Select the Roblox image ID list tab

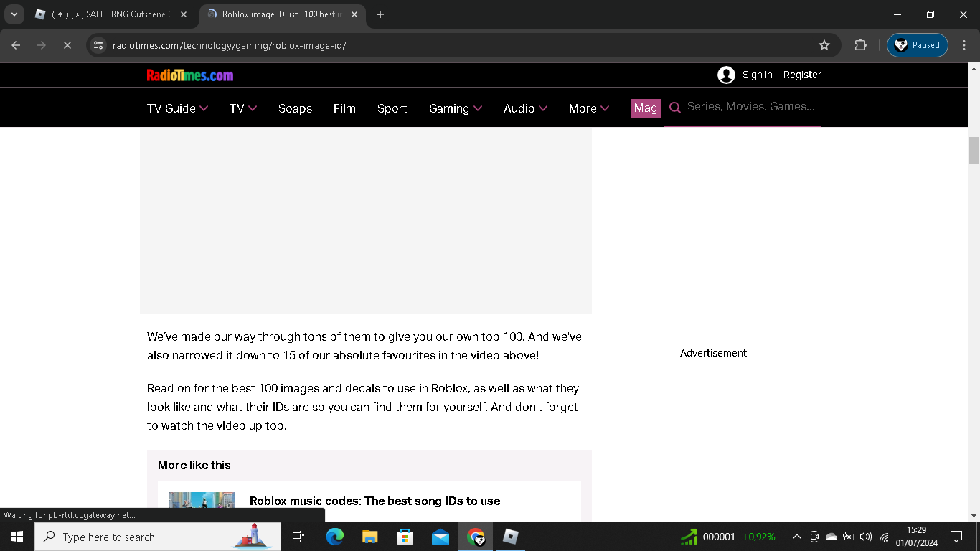pos(282,14)
